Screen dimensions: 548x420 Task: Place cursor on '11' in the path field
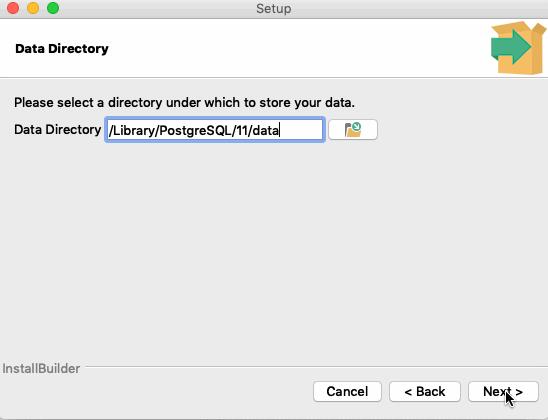pos(242,131)
